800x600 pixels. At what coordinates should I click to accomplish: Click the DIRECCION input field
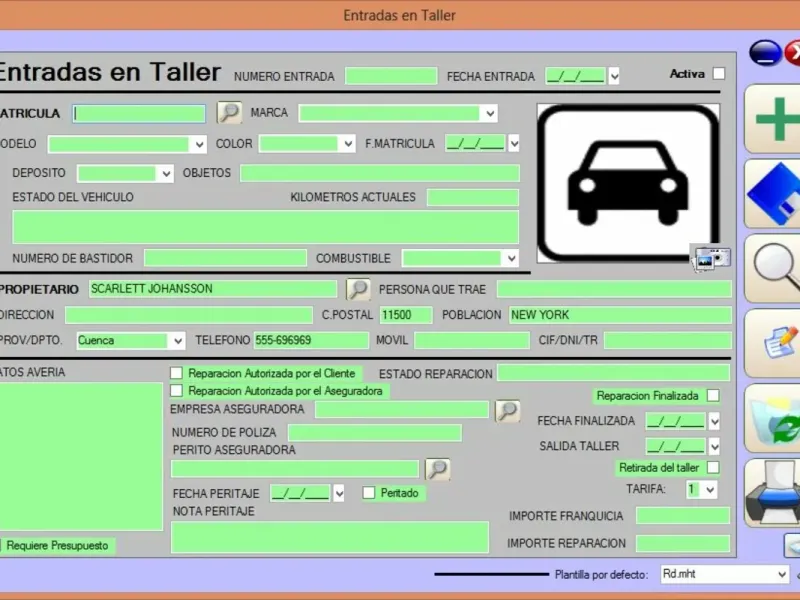point(189,315)
